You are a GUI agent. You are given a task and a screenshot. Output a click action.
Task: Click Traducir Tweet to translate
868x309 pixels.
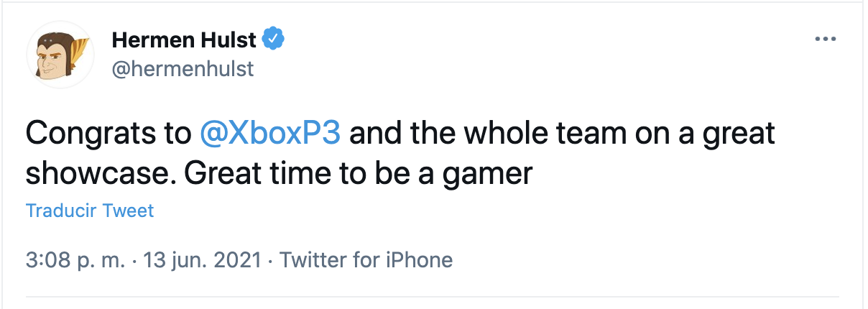pyautogui.click(x=90, y=211)
